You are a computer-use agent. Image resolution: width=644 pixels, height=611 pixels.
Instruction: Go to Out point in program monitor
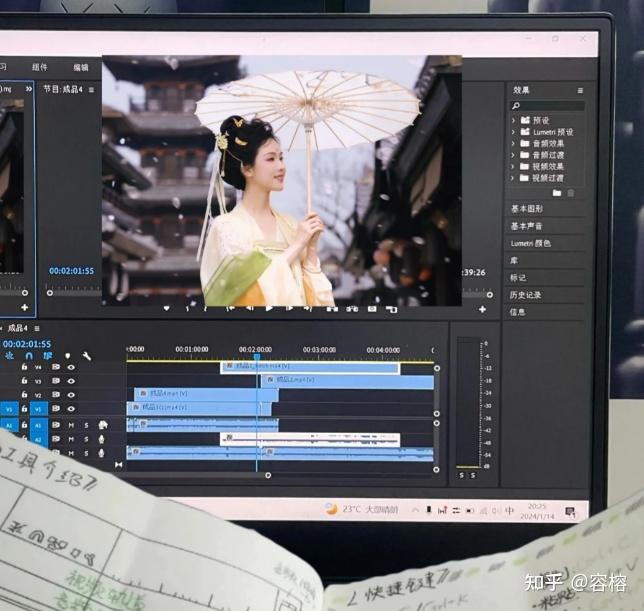308,308
